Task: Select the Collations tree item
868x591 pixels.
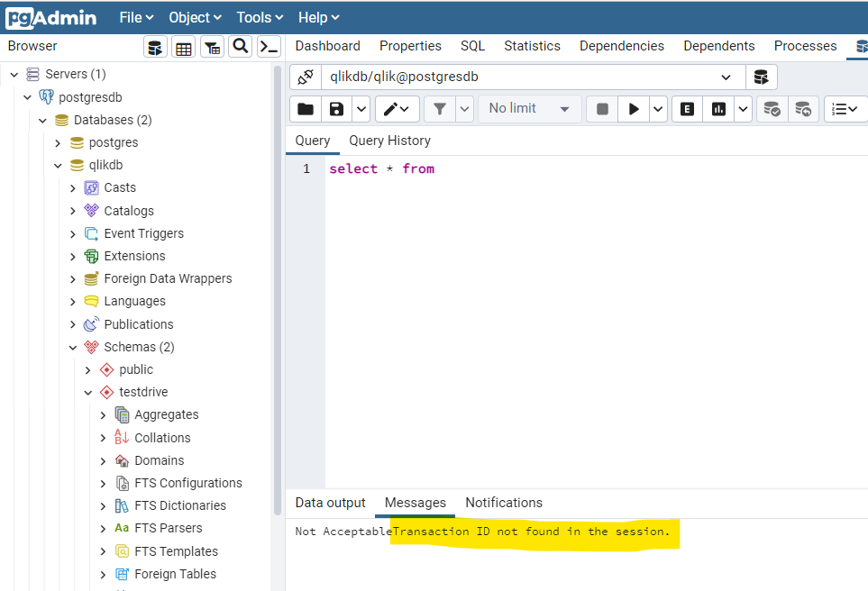Action: tap(162, 438)
